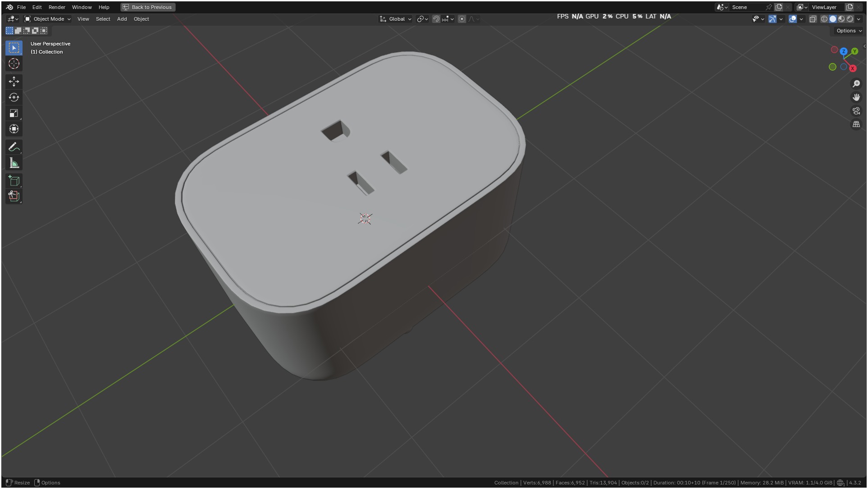The image size is (868, 489).
Task: Click the status bar language globe icon
Action: click(x=841, y=483)
